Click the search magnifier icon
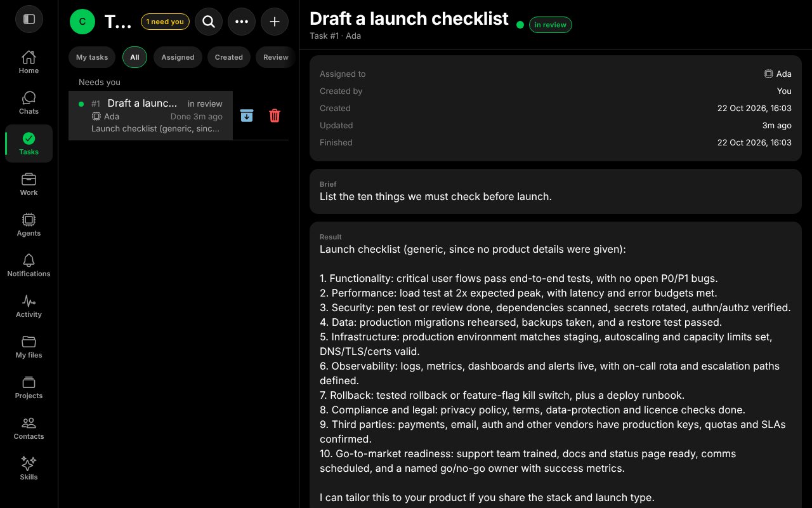 209,22
